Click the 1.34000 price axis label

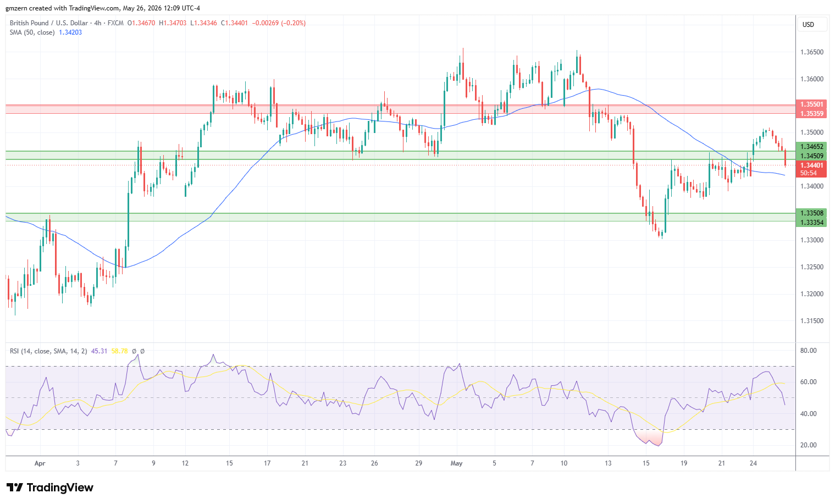tap(812, 186)
